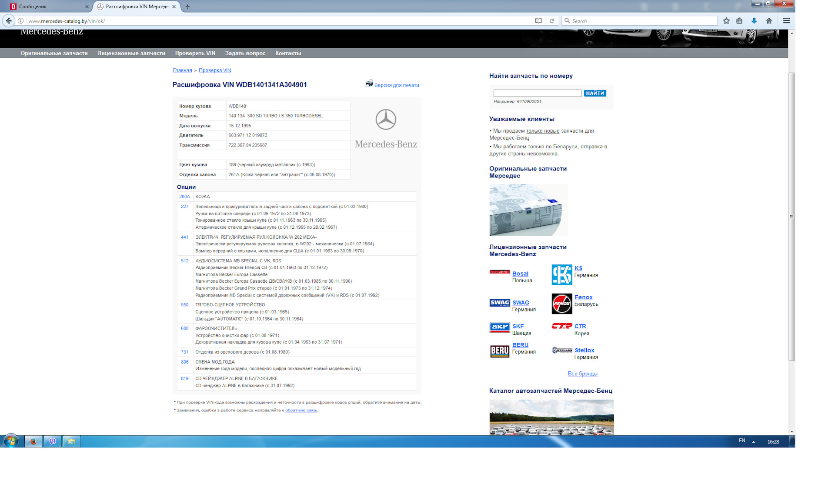Open Проверить VIN menu item

(x=195, y=53)
